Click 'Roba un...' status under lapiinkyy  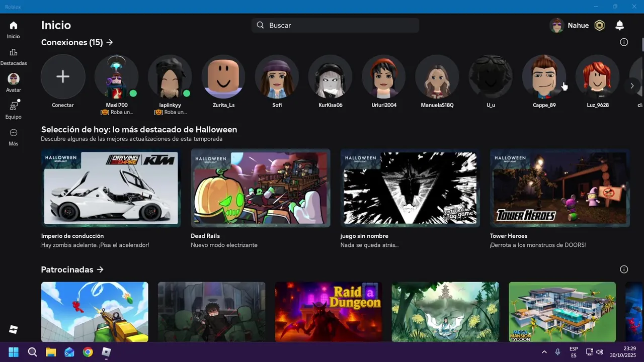pos(170,112)
